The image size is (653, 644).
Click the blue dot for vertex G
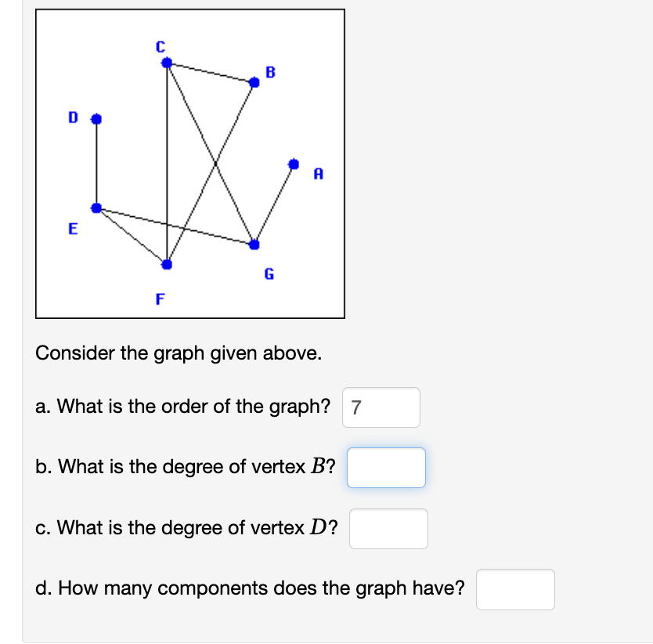[x=256, y=245]
